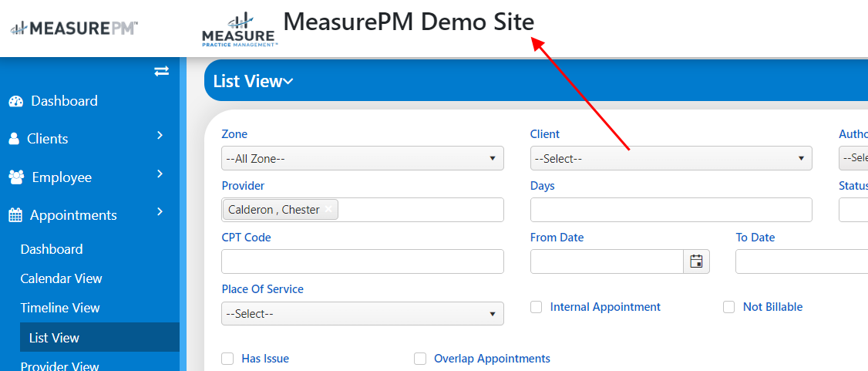Click the MeasurePM logo at top left
Viewport: 868px width, 371px height.
pos(75,28)
